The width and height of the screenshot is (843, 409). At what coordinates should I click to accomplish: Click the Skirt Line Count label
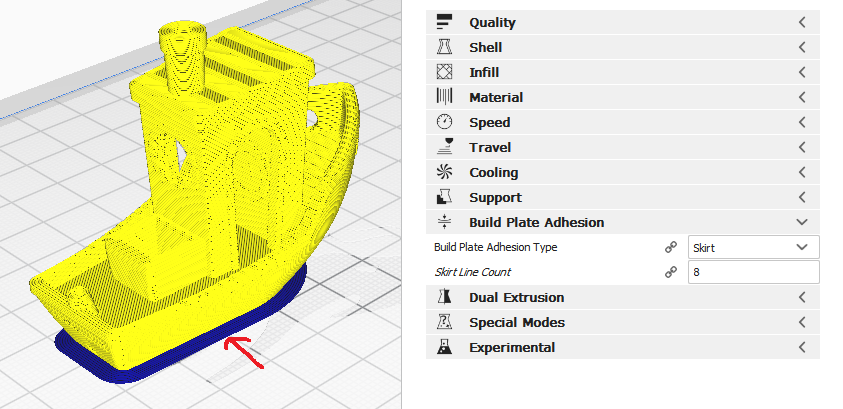click(472, 272)
